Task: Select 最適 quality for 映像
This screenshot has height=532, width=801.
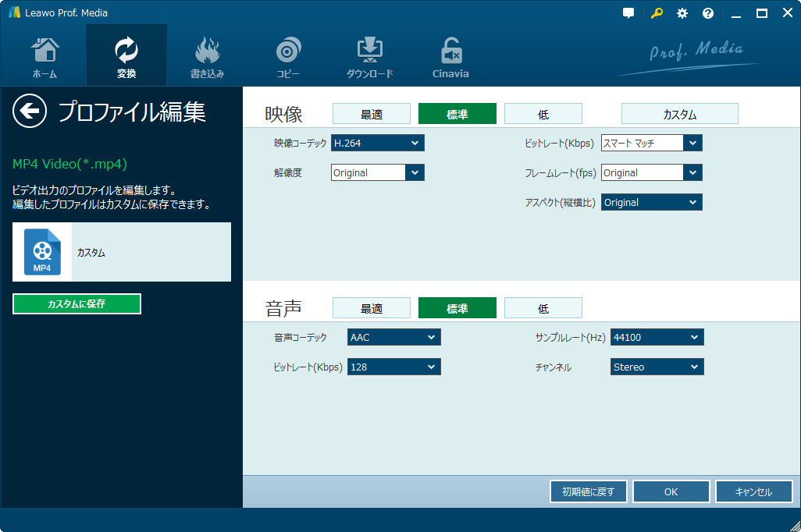Action: (371, 113)
